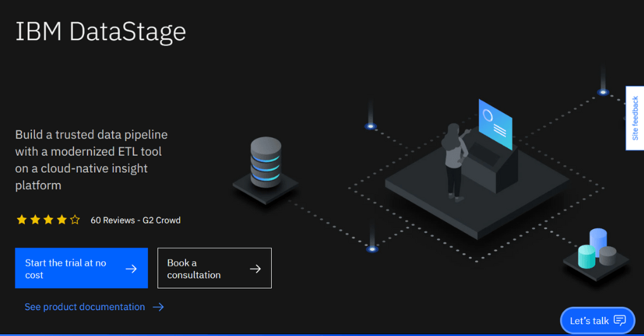This screenshot has width=644, height=336.
Task: Click the stacked database cylinder illustration
Action: click(x=265, y=163)
